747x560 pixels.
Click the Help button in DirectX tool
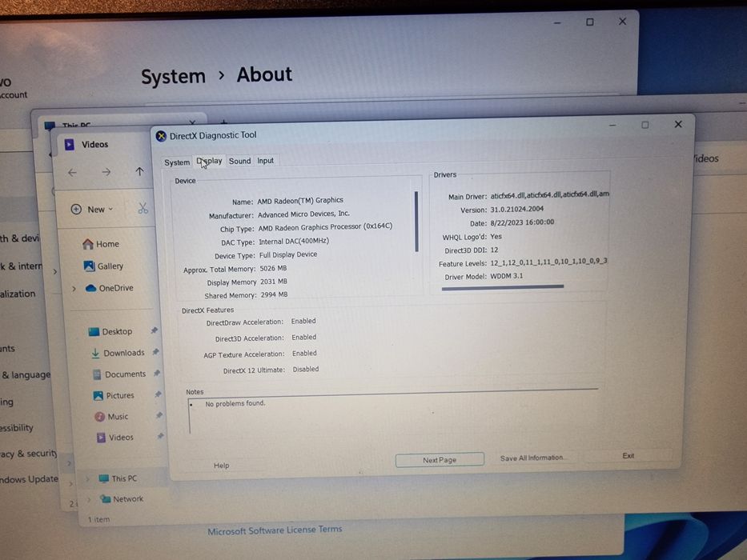tap(221, 466)
